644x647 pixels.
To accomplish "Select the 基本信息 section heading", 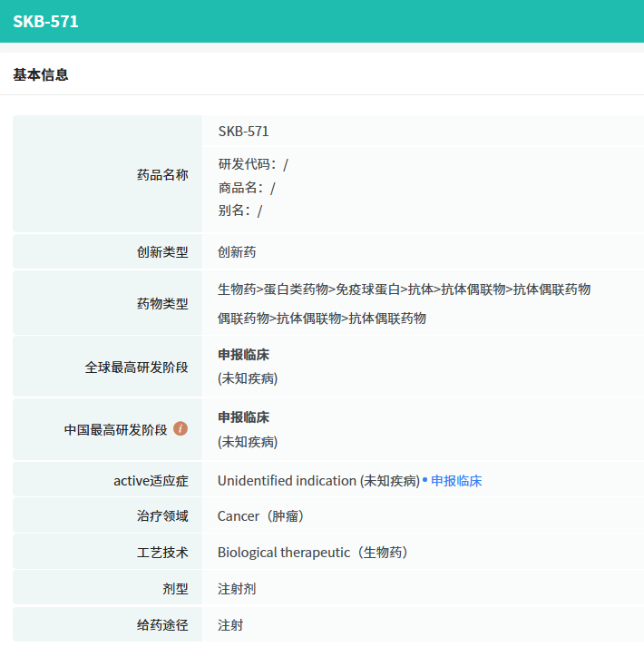I will (x=41, y=74).
